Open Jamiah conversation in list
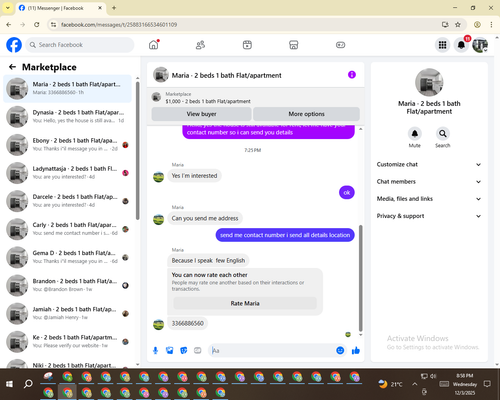Screen dimensions: 500x400 [68, 313]
